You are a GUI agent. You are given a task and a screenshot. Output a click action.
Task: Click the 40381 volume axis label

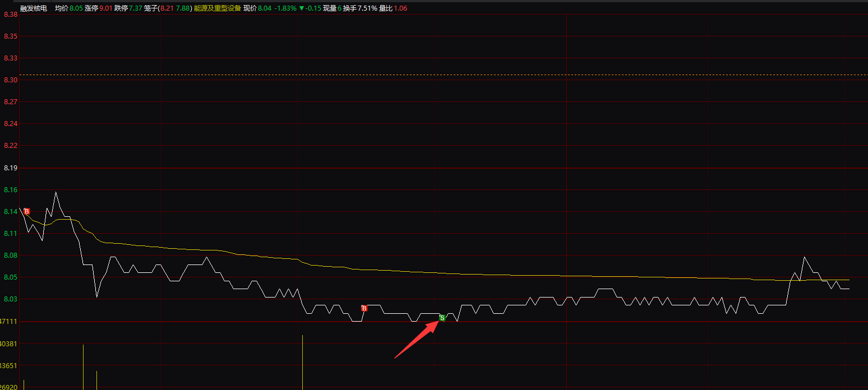point(9,343)
